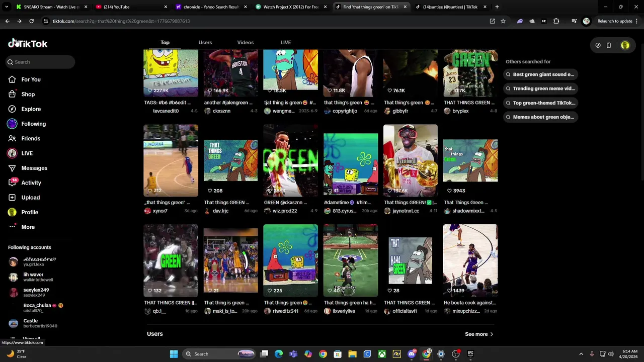Switch to the Top results tab
Screen dimensions: 644x362
[165, 42]
